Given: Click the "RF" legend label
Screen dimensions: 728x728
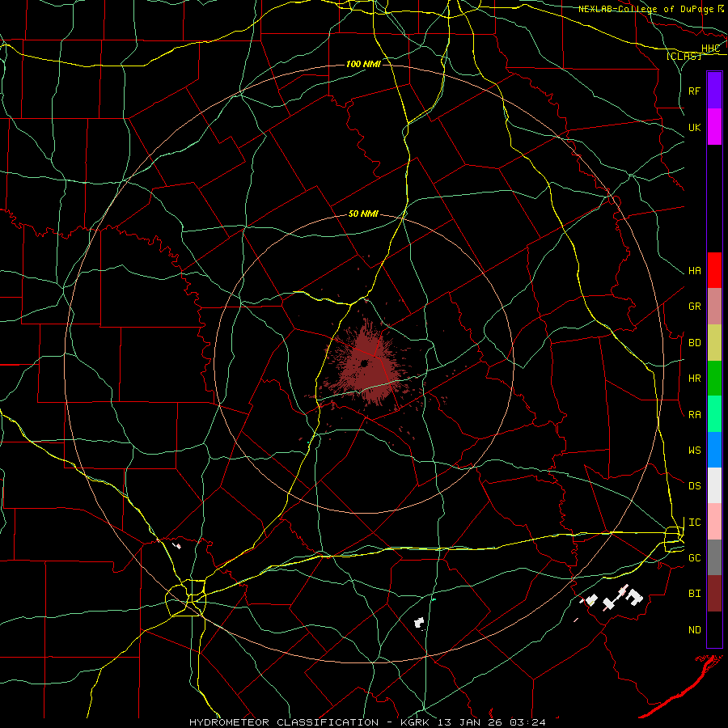Looking at the screenshot, I should click(x=694, y=91).
